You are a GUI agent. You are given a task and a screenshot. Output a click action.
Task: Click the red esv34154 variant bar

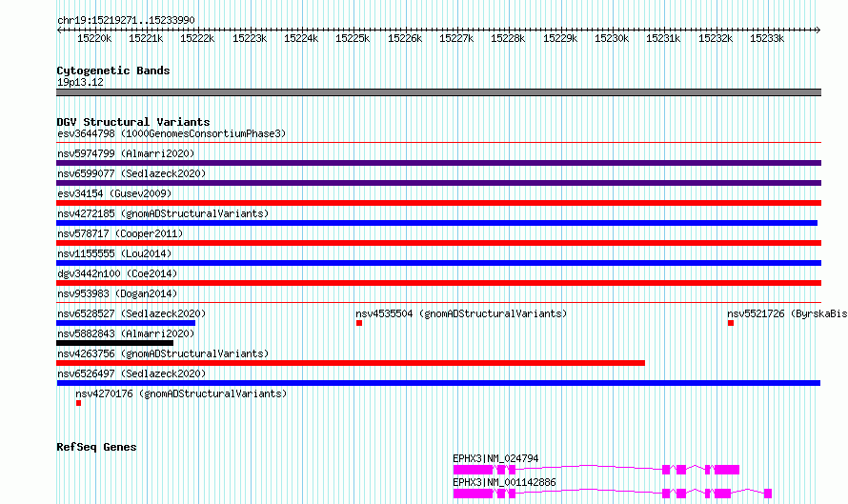(x=438, y=203)
